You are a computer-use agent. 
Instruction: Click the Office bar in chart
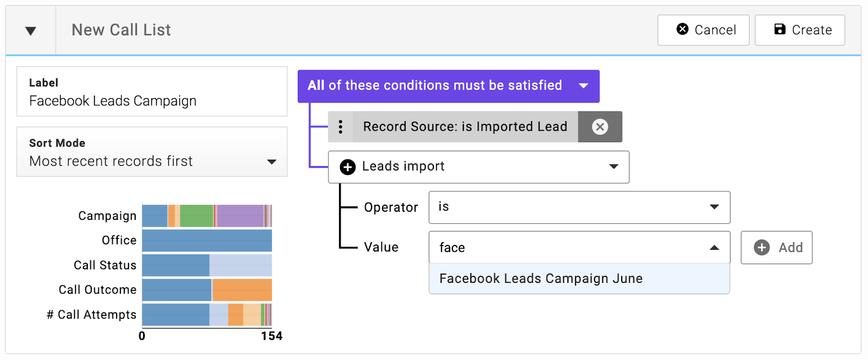[207, 241]
